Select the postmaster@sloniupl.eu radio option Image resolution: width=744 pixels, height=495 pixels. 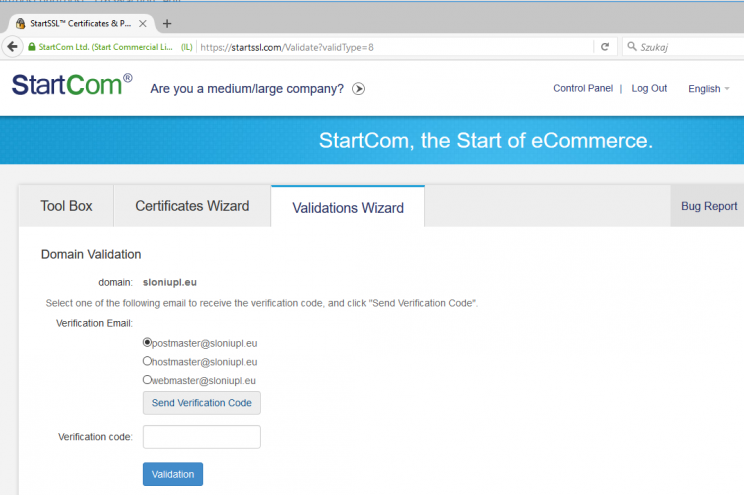[147, 342]
